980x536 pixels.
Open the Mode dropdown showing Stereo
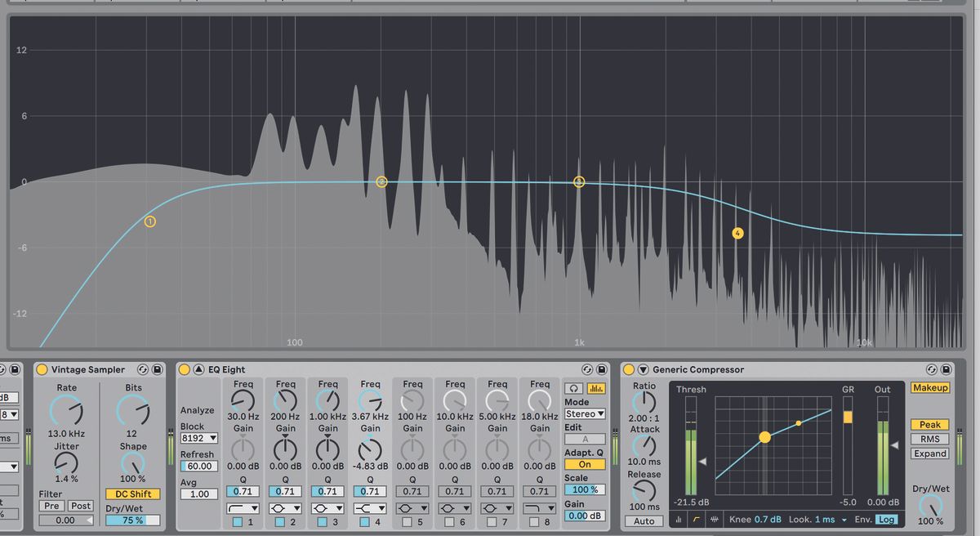tap(583, 415)
